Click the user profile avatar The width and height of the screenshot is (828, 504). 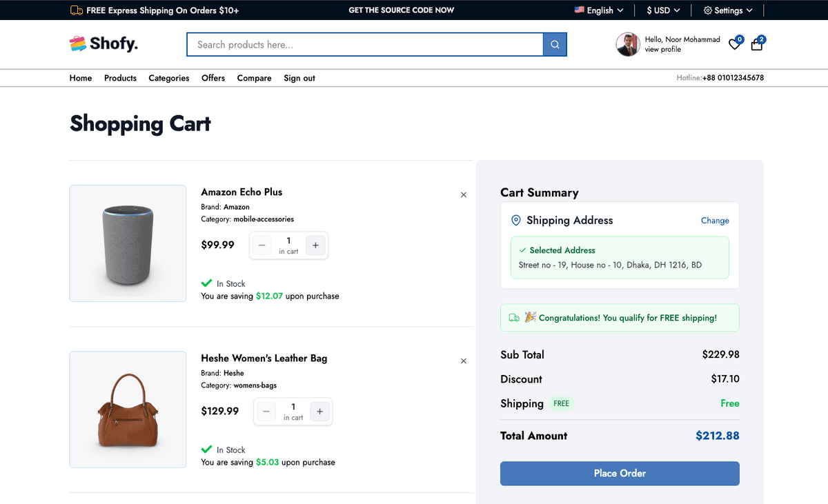pos(628,45)
